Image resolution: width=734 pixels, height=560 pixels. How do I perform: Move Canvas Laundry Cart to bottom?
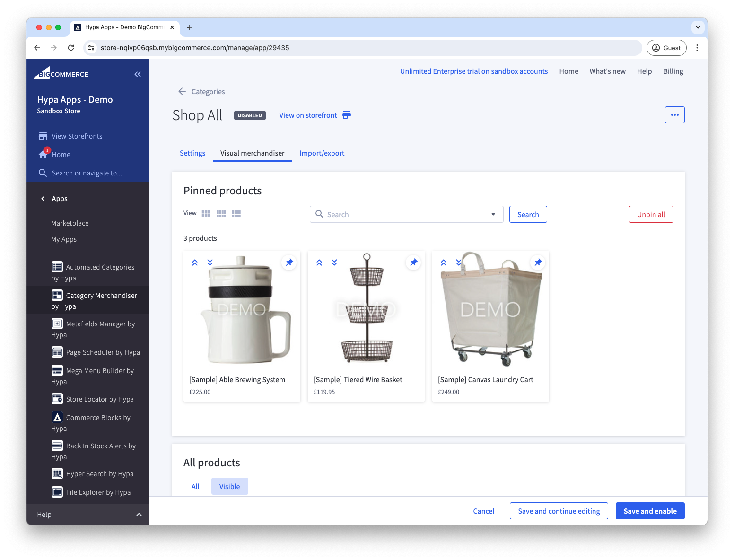point(459,262)
